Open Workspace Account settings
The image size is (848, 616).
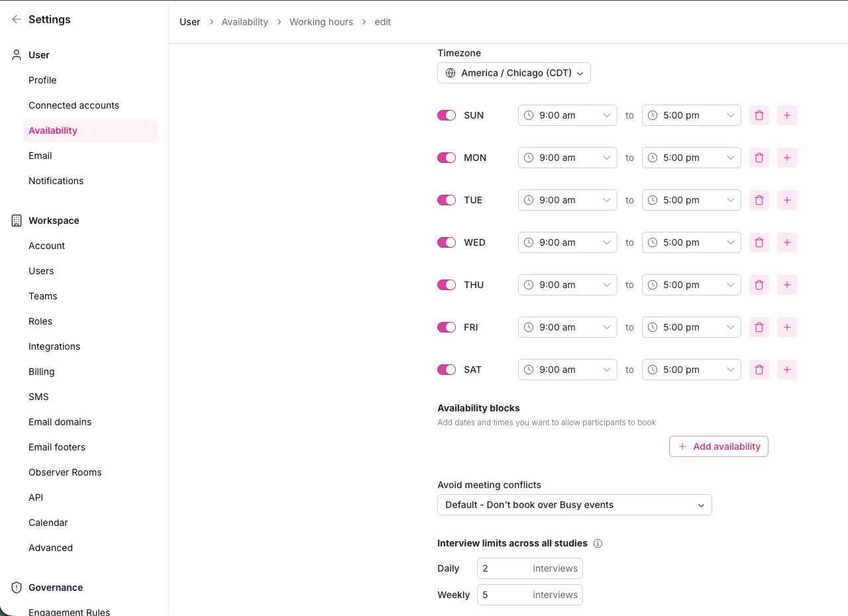(x=46, y=246)
